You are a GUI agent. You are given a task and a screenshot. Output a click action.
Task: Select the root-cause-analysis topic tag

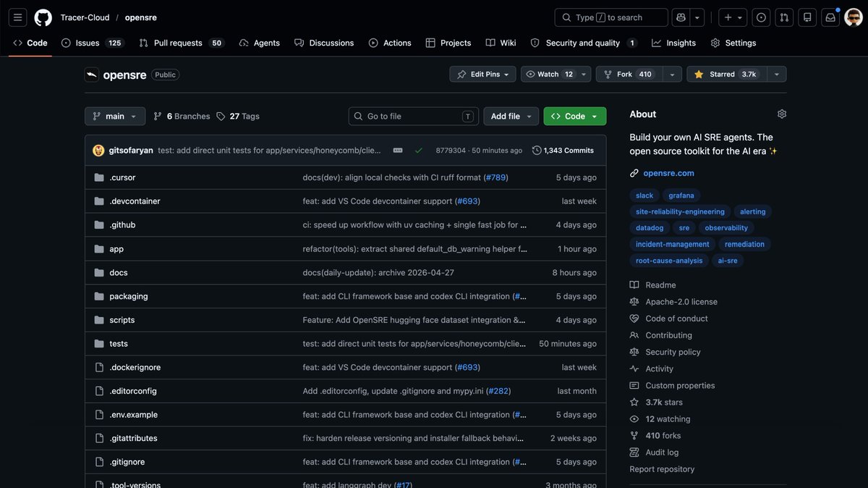coord(669,261)
